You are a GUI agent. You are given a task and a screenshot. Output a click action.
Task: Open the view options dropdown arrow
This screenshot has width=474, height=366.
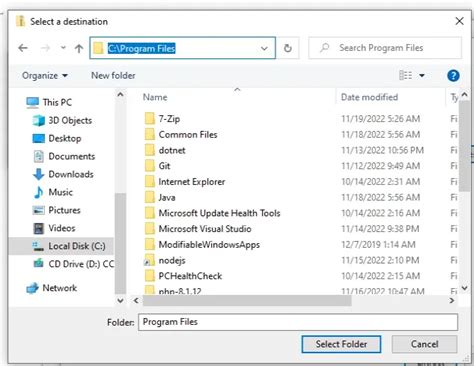click(x=422, y=76)
